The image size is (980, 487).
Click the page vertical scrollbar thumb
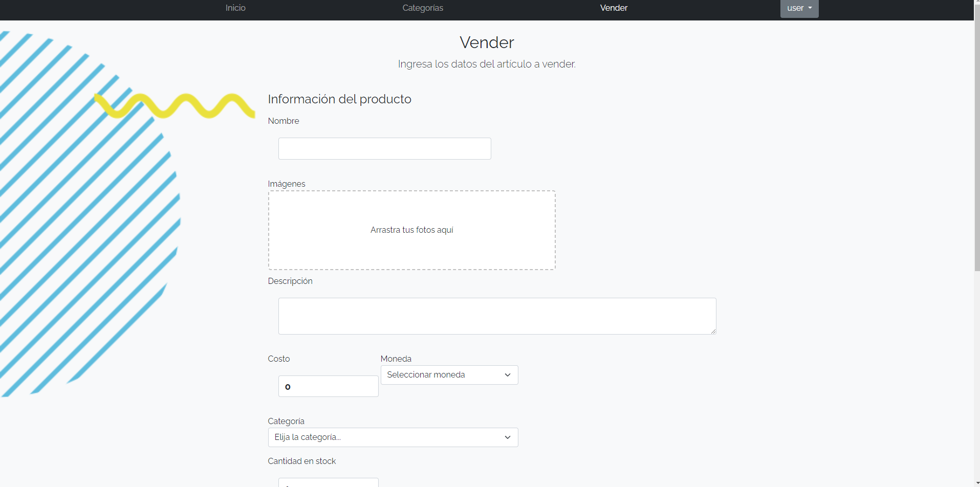point(977,138)
